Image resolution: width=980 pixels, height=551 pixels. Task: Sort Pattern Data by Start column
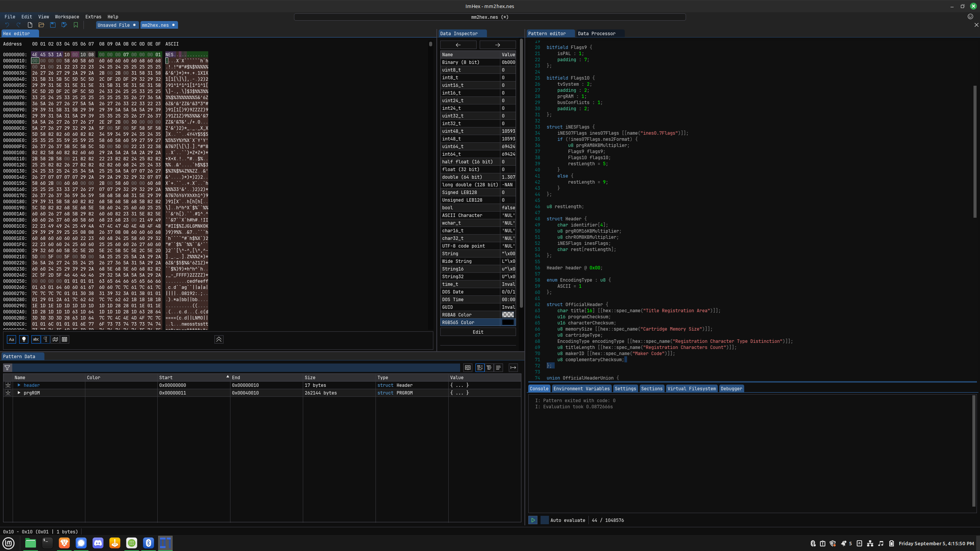pyautogui.click(x=194, y=378)
